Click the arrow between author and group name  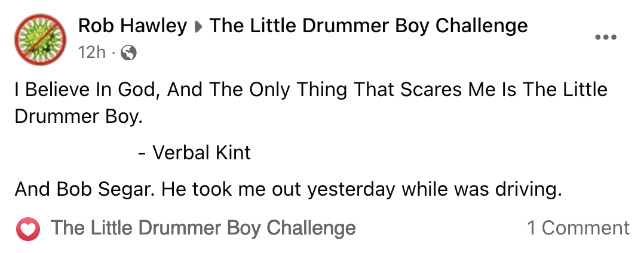click(x=198, y=27)
